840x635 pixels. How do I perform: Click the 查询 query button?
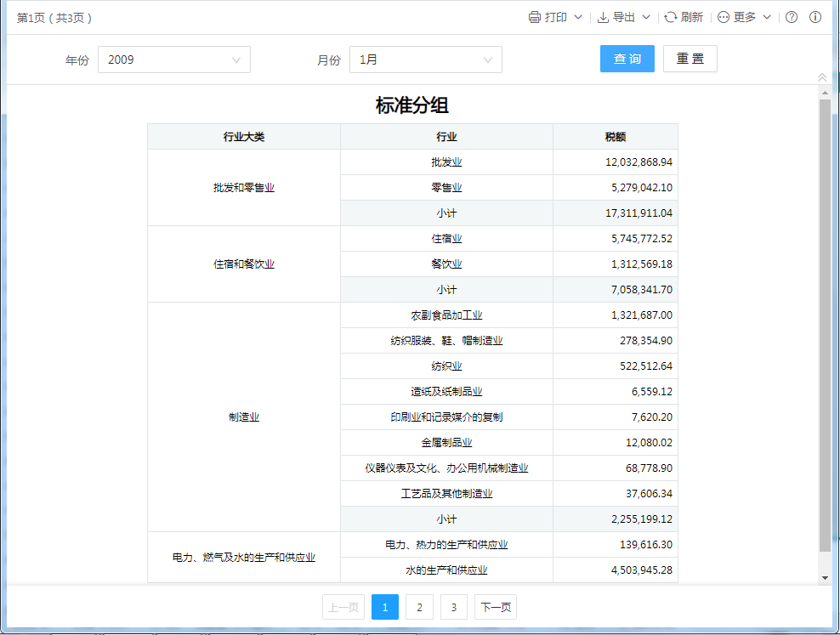[x=627, y=59]
